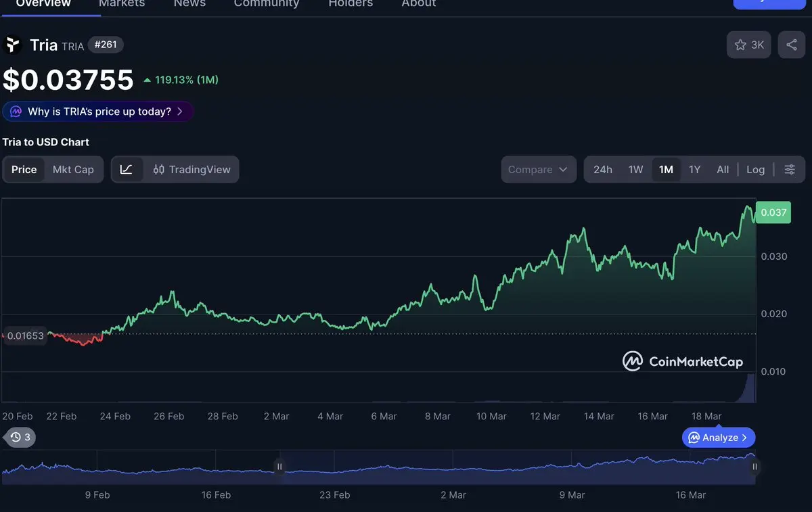The width and height of the screenshot is (812, 512).
Task: Open TradingView candlestick chart view
Action: click(x=191, y=169)
